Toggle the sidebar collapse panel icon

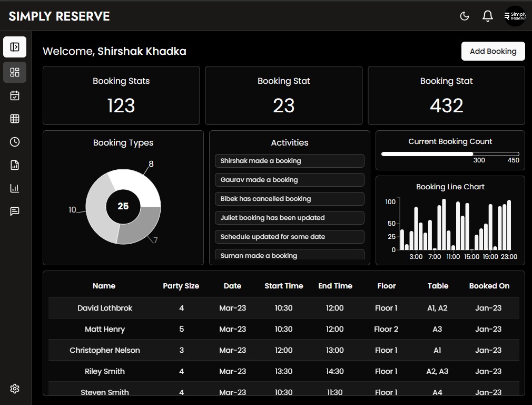point(15,47)
